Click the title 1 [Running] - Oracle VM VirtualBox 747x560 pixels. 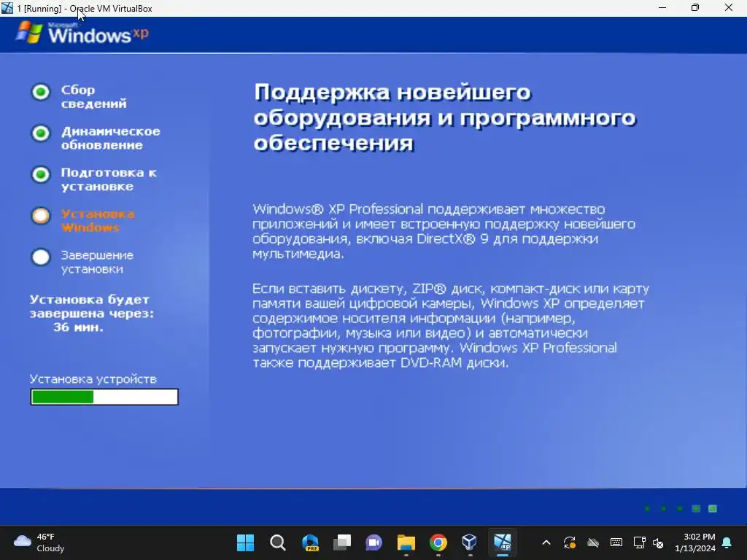[x=85, y=9]
